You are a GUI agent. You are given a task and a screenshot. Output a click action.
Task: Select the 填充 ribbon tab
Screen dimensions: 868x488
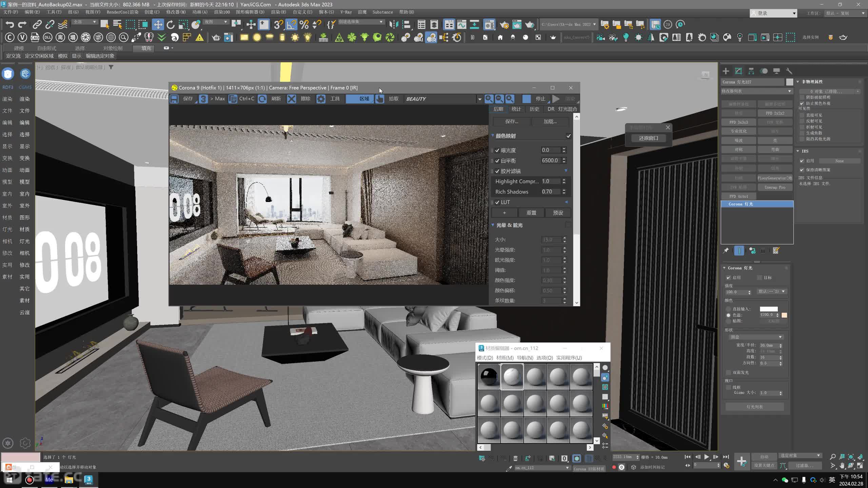click(x=146, y=48)
